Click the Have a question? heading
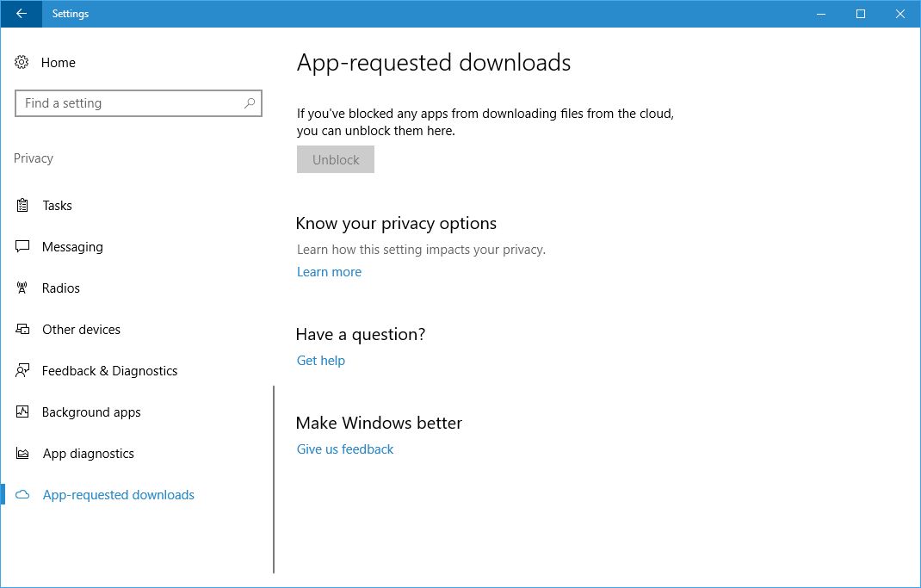The width and height of the screenshot is (921, 588). coord(360,334)
